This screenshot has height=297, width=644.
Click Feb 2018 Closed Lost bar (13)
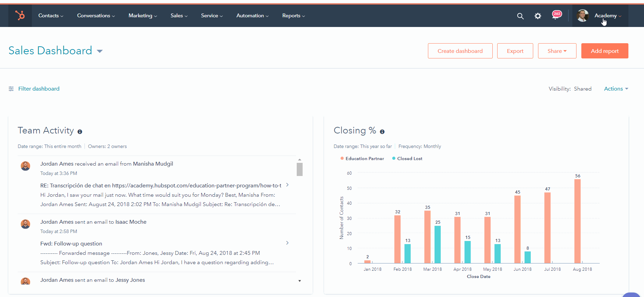tap(408, 254)
